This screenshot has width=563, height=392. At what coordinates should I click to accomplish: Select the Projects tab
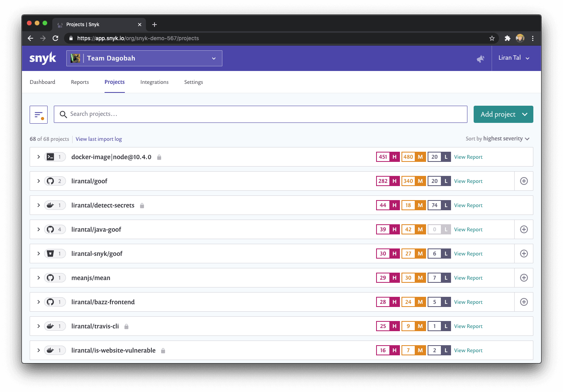[x=115, y=82]
